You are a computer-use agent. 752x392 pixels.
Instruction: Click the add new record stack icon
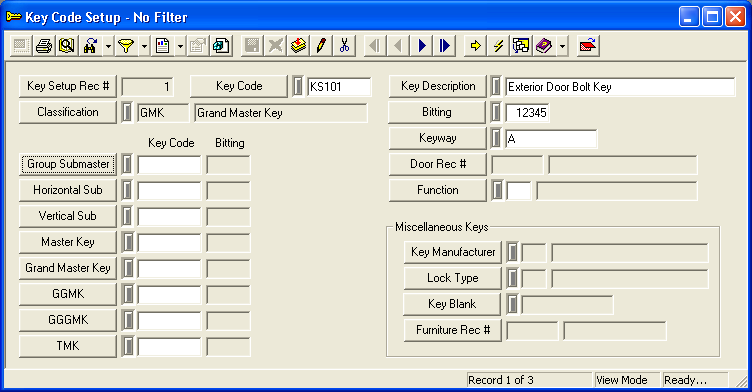(298, 46)
